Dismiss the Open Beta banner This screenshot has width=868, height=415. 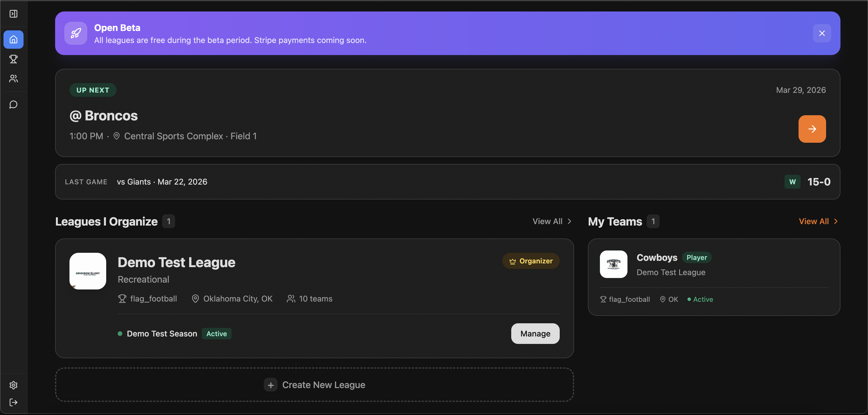[822, 33]
